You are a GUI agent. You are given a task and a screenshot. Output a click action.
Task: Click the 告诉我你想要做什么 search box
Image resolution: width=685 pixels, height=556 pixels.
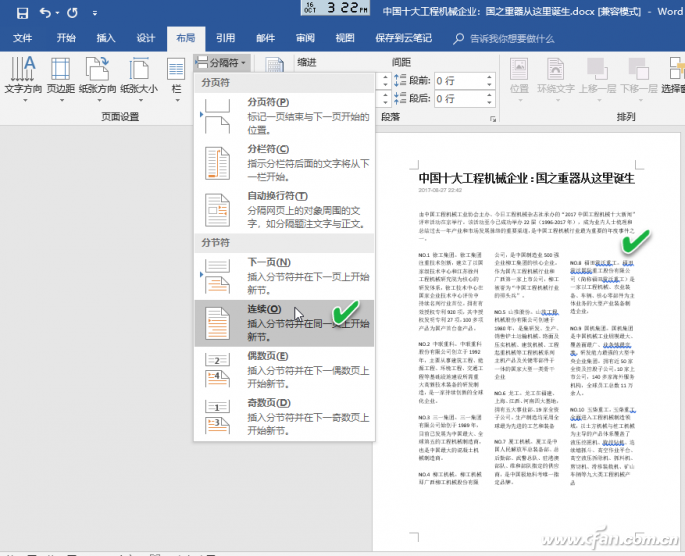pos(512,39)
